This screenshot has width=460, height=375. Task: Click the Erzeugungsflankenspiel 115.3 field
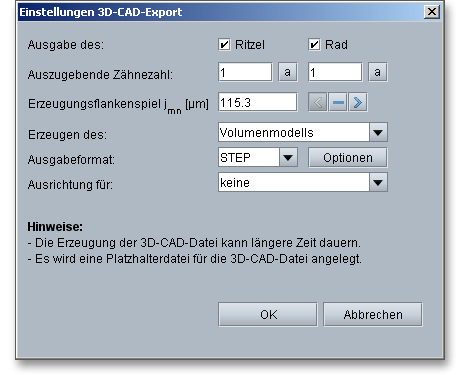pyautogui.click(x=258, y=102)
